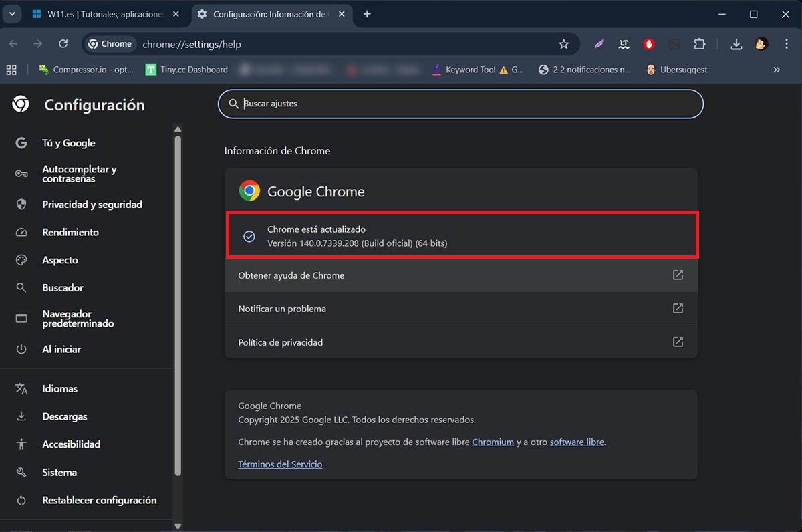Click the Buscar ajustes search field
Image resolution: width=802 pixels, height=532 pixels.
pos(460,104)
